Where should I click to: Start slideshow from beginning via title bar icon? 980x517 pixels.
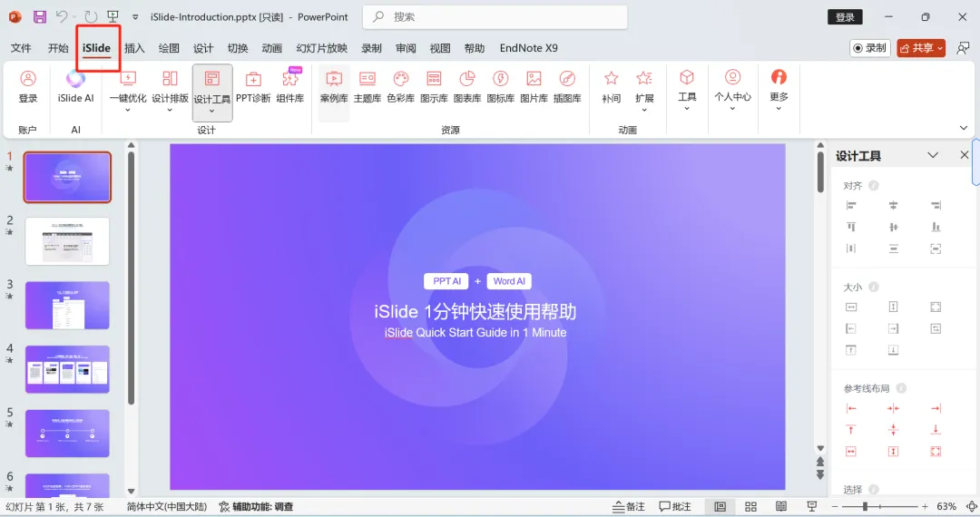113,17
